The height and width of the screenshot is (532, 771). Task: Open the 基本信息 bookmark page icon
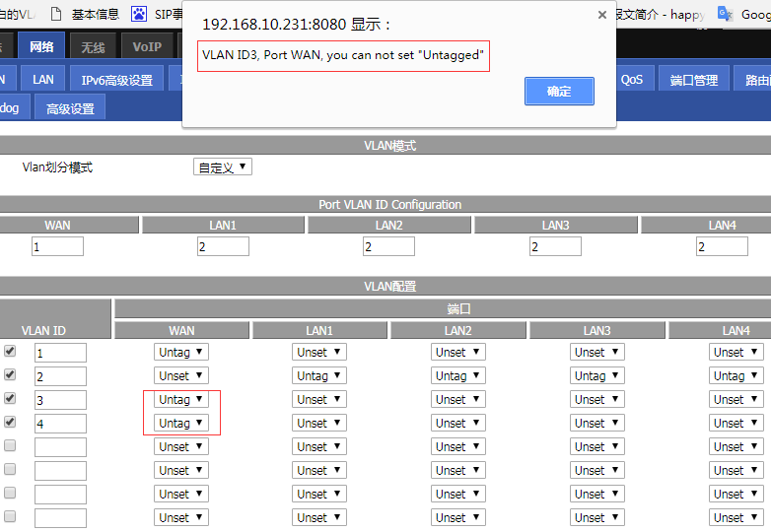(x=56, y=14)
